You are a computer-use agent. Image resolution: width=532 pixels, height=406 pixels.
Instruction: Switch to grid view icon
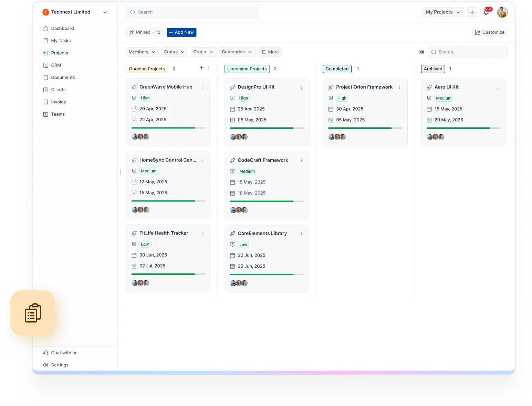(x=422, y=52)
